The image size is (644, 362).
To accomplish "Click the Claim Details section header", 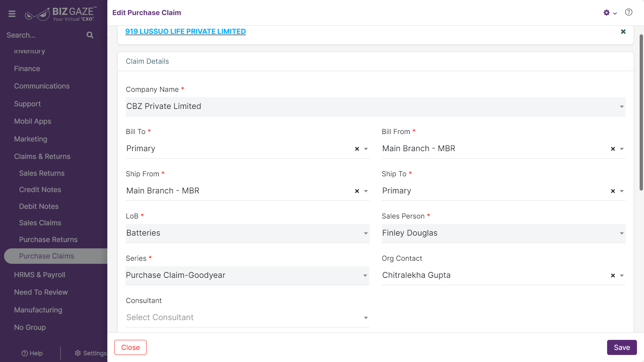I will (x=147, y=61).
